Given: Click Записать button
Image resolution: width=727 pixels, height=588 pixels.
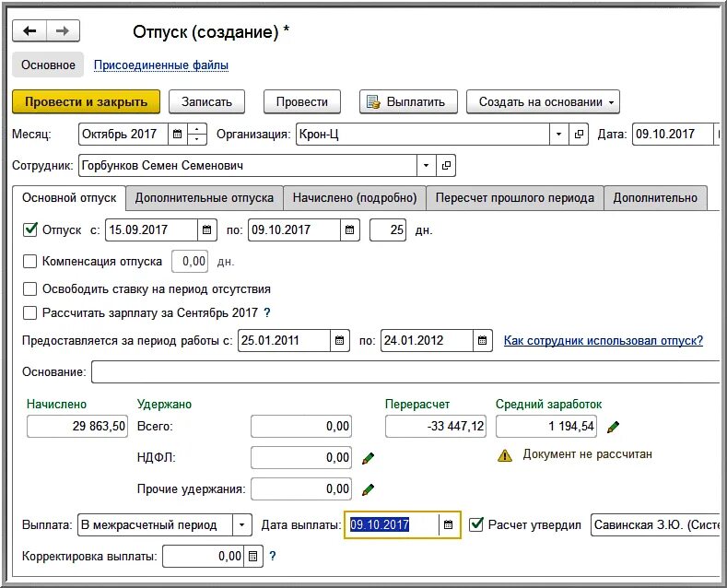Looking at the screenshot, I should pos(206,102).
